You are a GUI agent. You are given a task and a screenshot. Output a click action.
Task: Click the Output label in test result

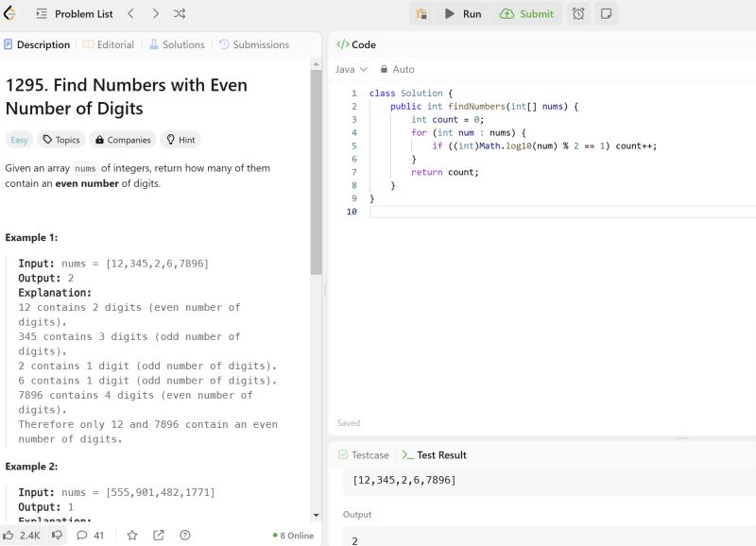click(357, 514)
